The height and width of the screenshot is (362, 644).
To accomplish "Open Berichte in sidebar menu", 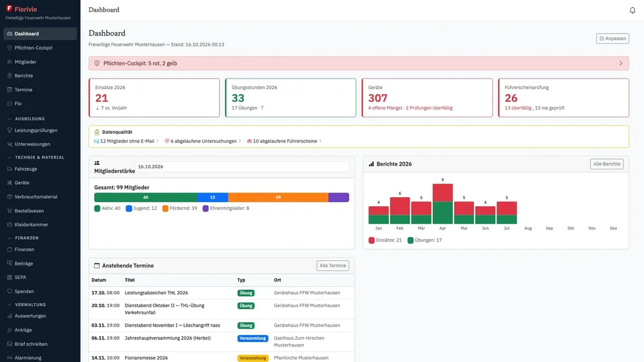I will tap(40, 75).
